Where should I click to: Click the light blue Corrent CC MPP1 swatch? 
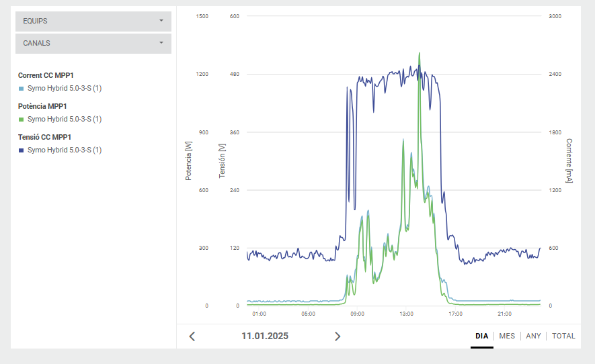click(21, 89)
